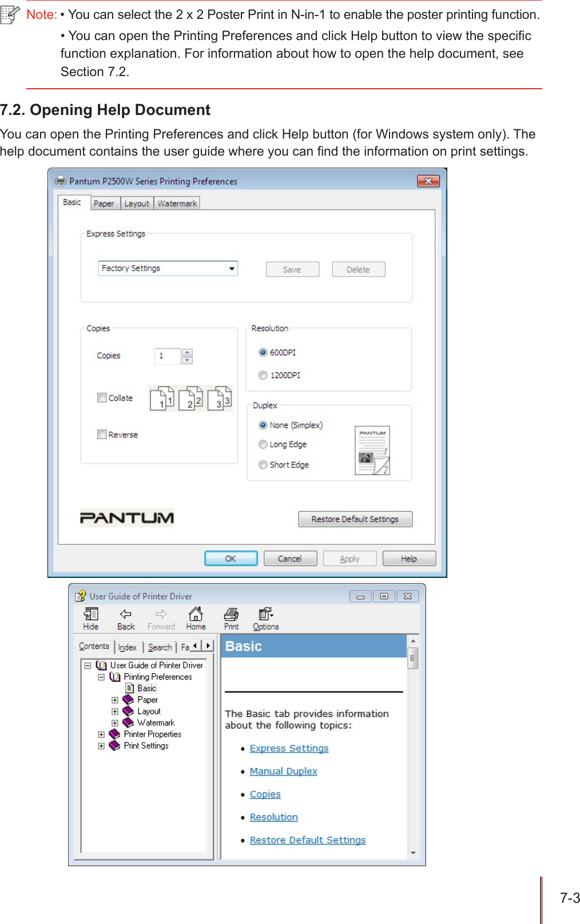Image resolution: width=580 pixels, height=924 pixels.
Task: Select the Basic tab in Printing Preferences
Action: pyautogui.click(x=73, y=202)
